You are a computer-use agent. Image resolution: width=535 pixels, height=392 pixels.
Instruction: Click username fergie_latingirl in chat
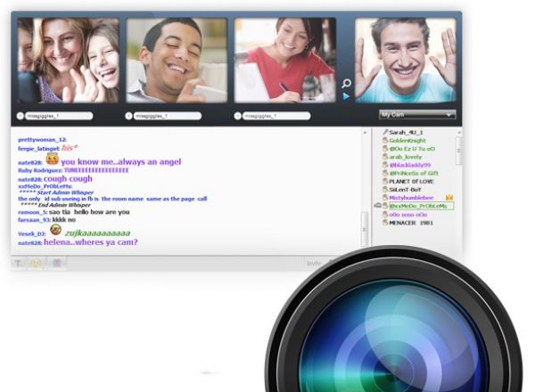pyautogui.click(x=39, y=149)
